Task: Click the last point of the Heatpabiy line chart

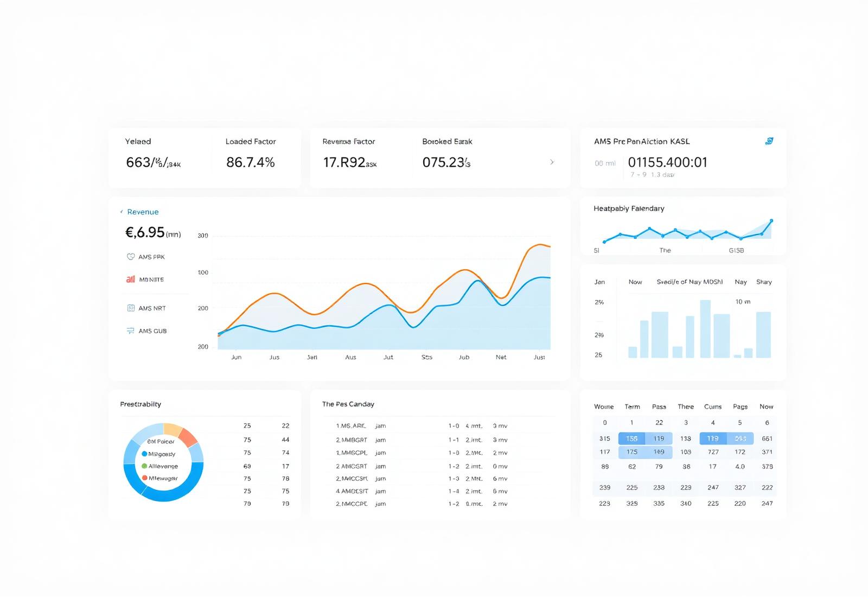Action: click(x=771, y=220)
